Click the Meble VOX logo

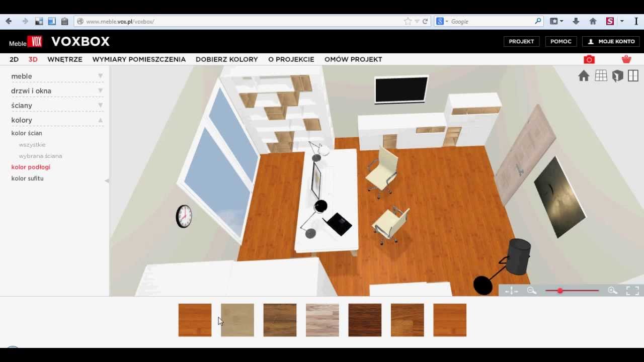coord(25,42)
